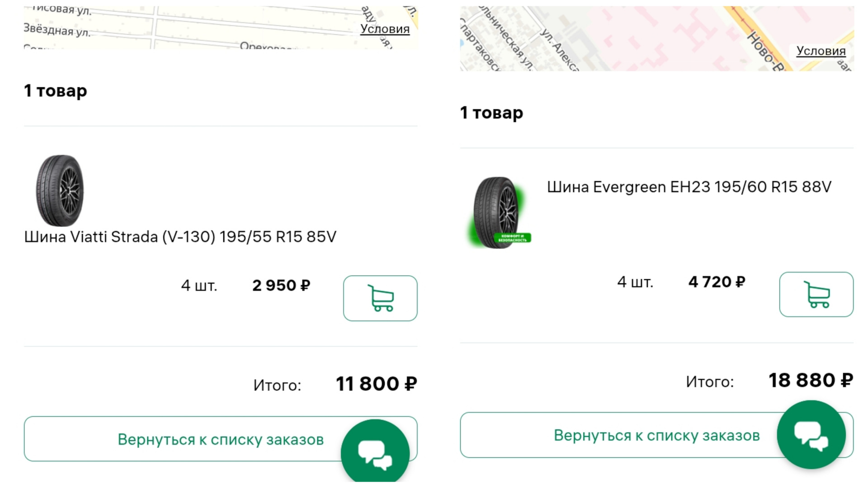Open map terms near Звёздная ул.
Screen dimensions: 868x488
[x=385, y=29]
